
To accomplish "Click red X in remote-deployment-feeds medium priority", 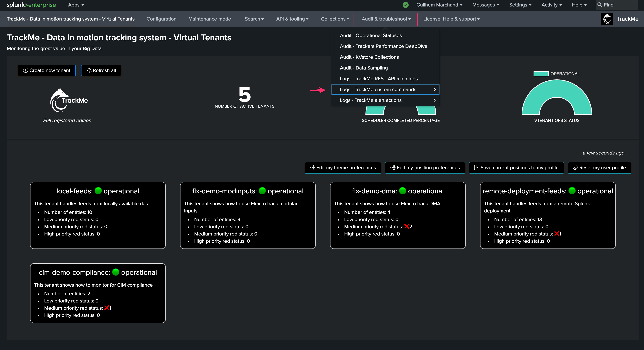I will click(x=557, y=234).
